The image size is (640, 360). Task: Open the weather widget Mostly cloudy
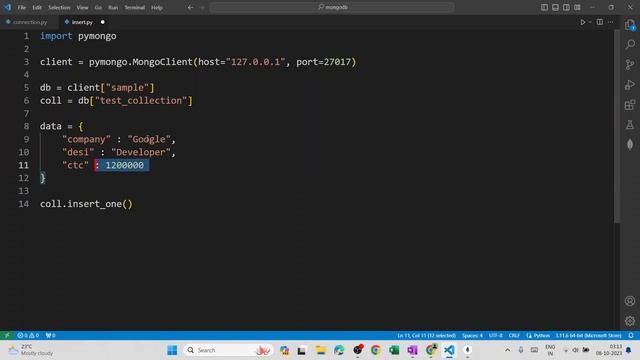(31, 350)
